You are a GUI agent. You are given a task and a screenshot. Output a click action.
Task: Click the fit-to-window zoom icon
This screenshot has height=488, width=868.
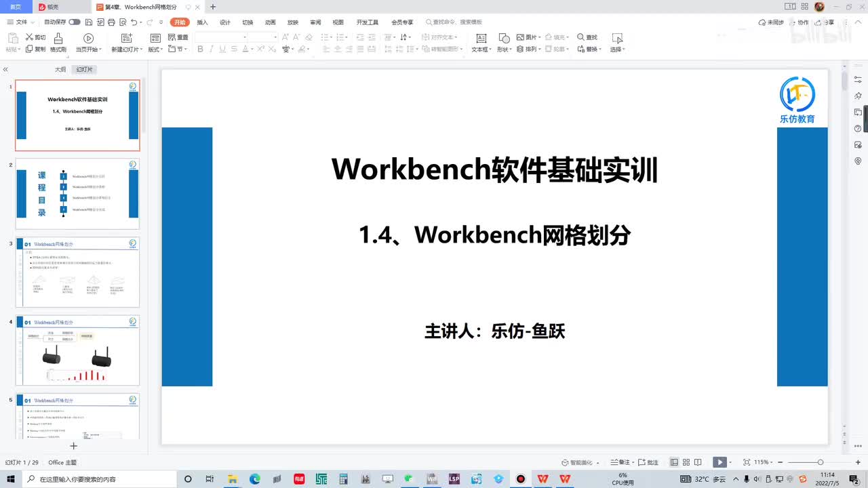click(x=747, y=462)
